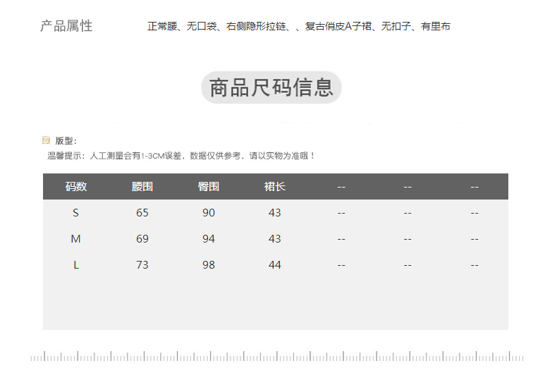Click hip value 98
This screenshot has height=392, width=557.
point(209,265)
